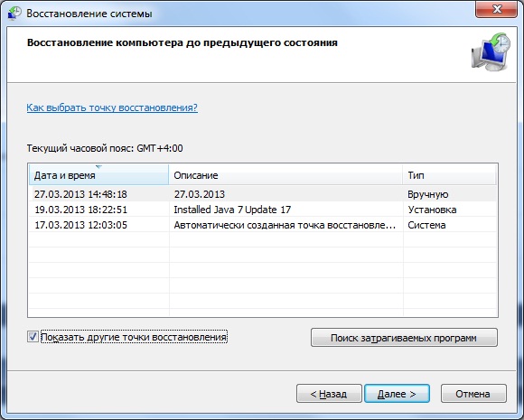The width and height of the screenshot is (524, 420).
Task: Click 'Поиск затрагиваемых программ' button
Action: point(404,338)
